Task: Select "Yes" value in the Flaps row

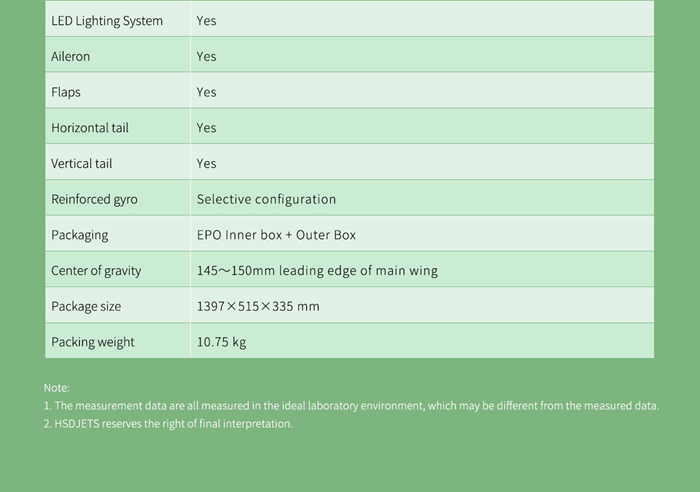Action: click(x=206, y=92)
